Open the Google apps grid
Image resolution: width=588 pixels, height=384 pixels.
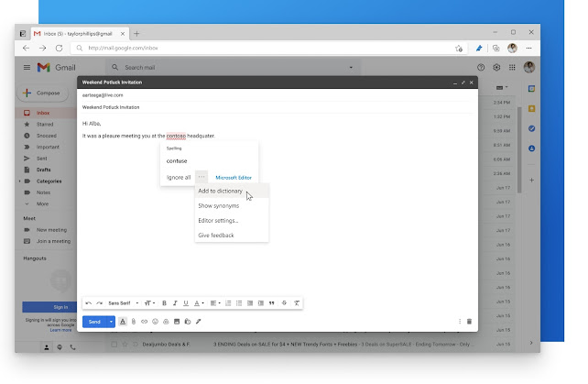tap(512, 68)
